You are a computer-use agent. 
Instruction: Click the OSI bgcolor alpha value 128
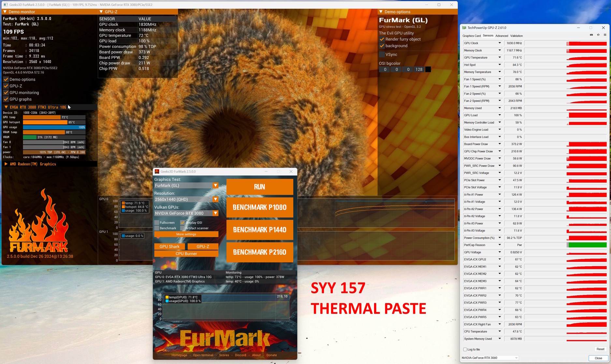coord(419,69)
